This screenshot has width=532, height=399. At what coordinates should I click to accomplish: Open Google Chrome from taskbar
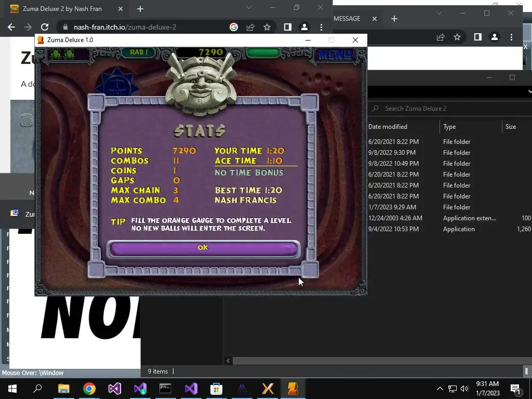[89, 389]
